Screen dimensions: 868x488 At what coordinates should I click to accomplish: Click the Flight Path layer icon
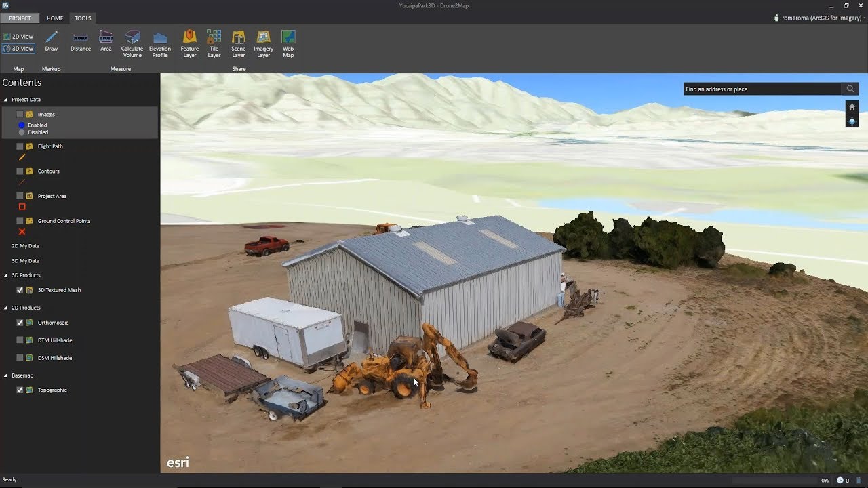point(29,146)
